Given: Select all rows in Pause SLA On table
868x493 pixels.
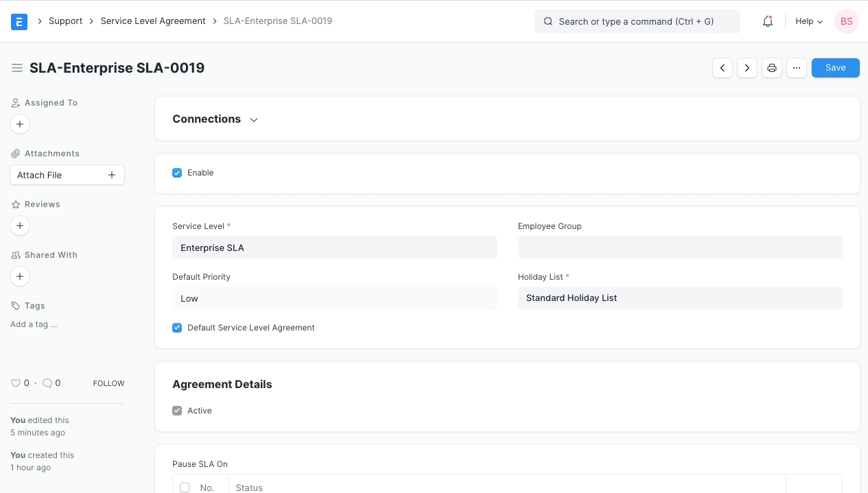Looking at the screenshot, I should [x=185, y=488].
